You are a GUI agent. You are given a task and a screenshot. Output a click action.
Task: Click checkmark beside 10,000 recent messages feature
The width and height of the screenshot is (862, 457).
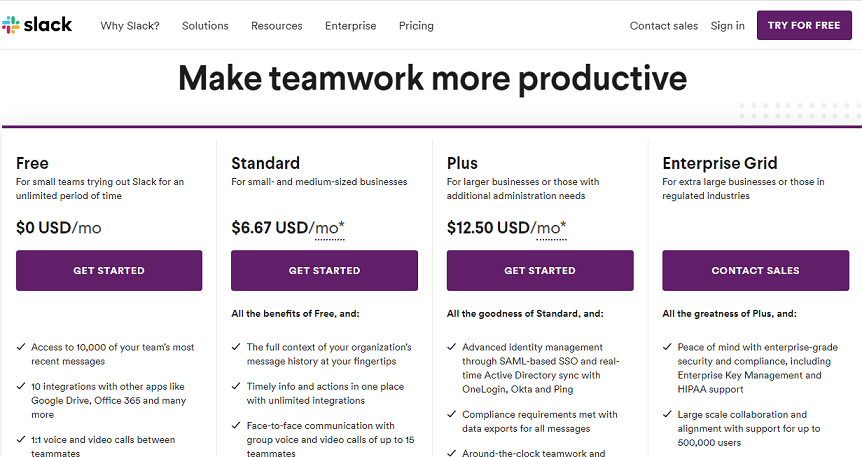click(21, 347)
